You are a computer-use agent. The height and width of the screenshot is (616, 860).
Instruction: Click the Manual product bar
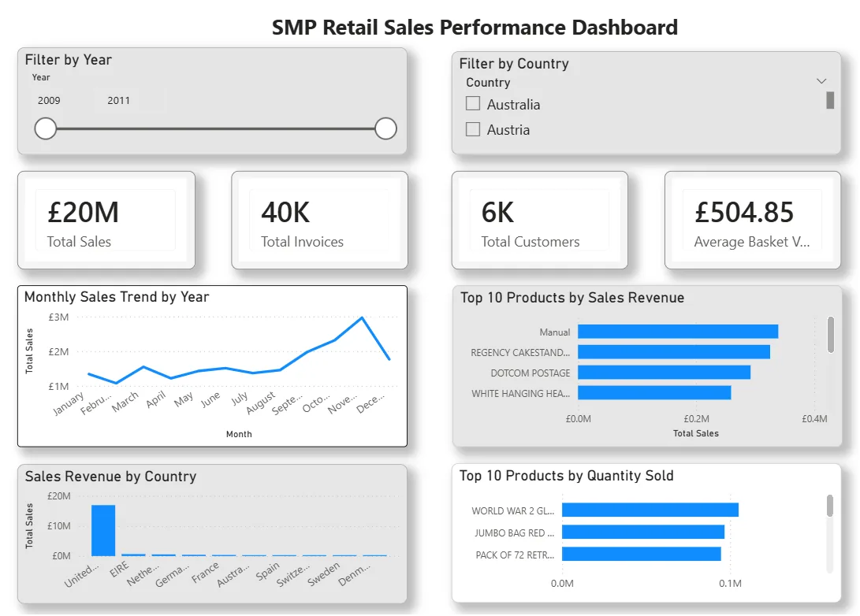point(678,332)
